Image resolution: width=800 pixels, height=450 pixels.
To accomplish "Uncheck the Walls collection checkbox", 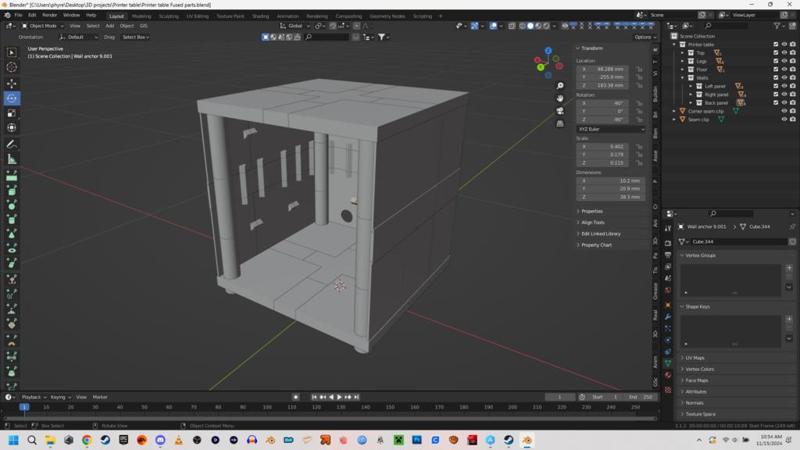I will click(x=776, y=78).
